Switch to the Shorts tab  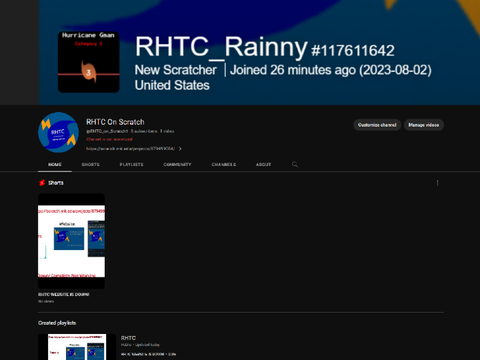91,164
